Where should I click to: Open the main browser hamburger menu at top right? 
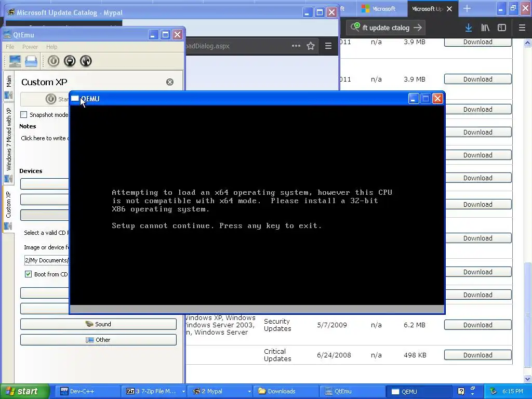pyautogui.click(x=522, y=28)
